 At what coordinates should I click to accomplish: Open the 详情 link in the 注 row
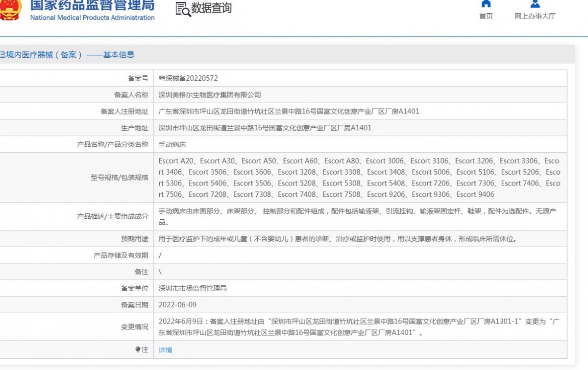click(x=166, y=350)
